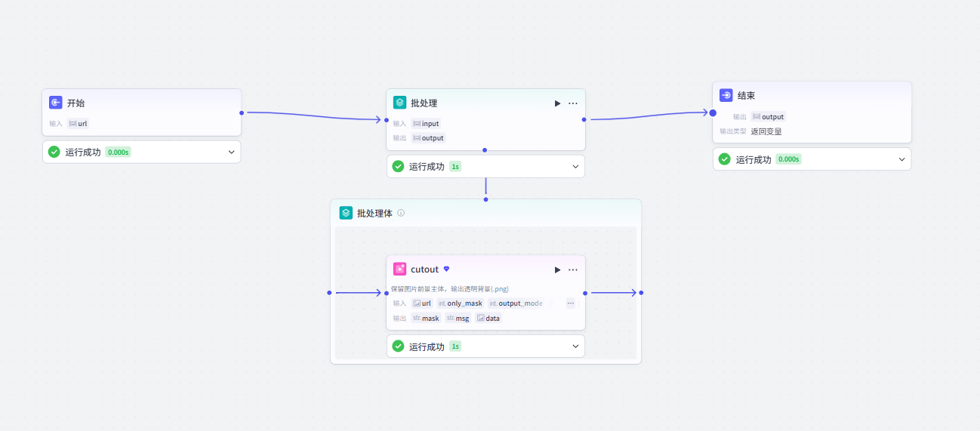Click the 开始 start node icon
Screen dimensions: 980x431
tap(56, 103)
